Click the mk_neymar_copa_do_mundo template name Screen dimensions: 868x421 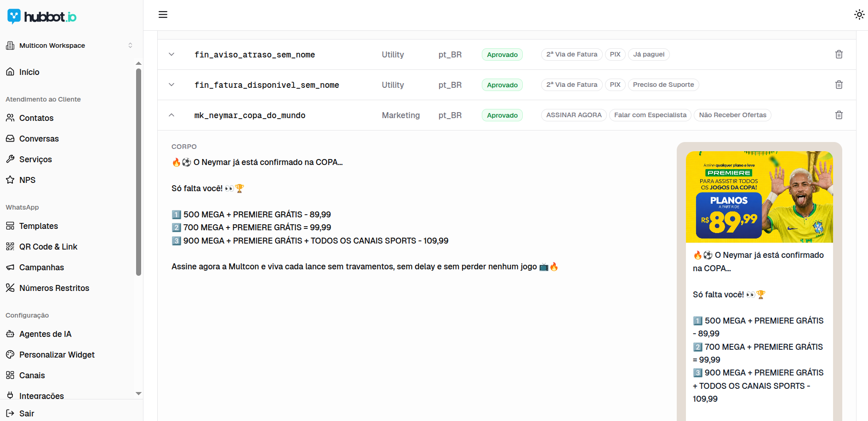250,115
